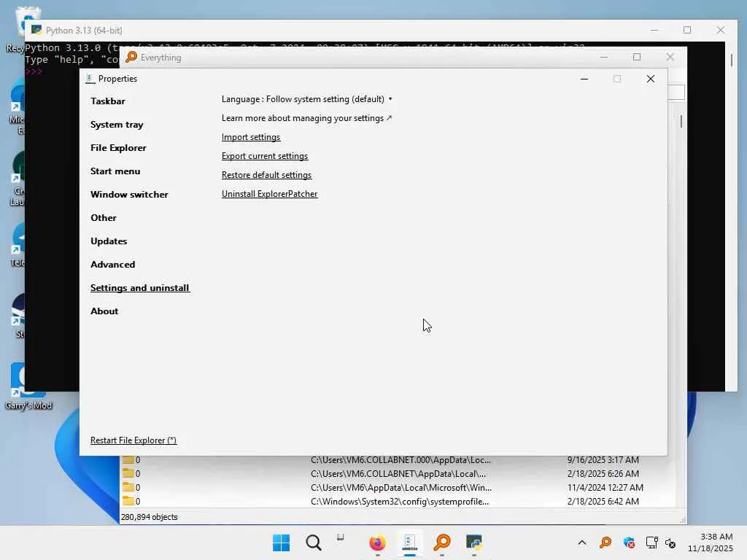Maximize the Everything window
The height and width of the screenshot is (560, 747).
(636, 57)
